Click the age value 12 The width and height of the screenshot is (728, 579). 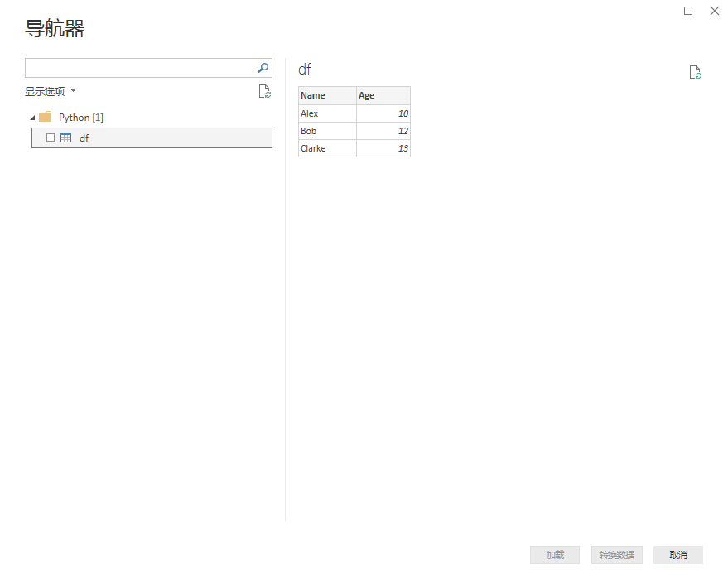click(x=383, y=131)
